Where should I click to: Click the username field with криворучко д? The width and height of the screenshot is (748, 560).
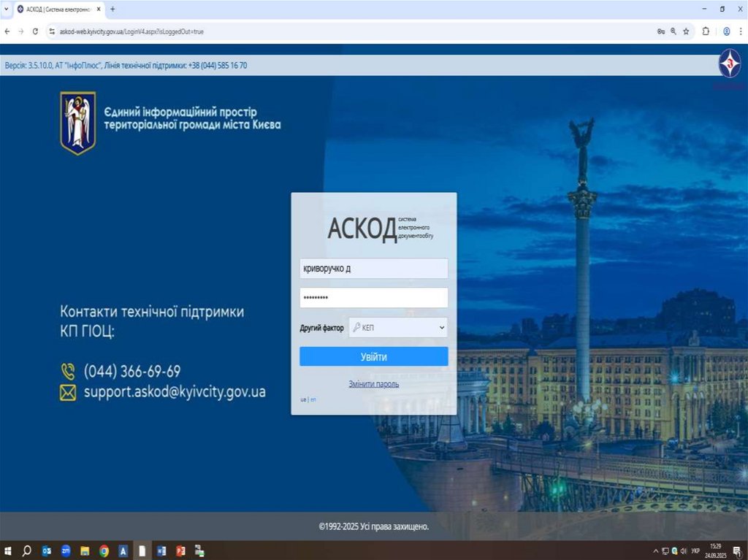373,269
